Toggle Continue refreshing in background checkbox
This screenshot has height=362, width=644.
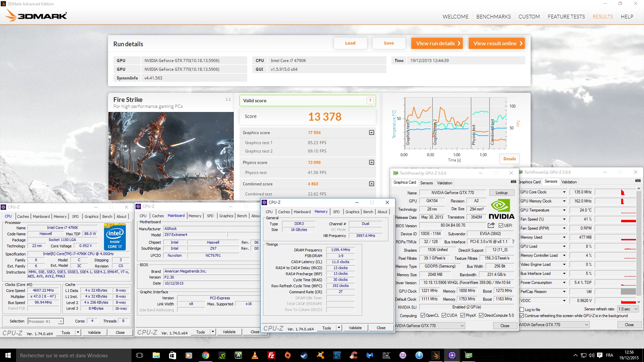[x=522, y=316]
